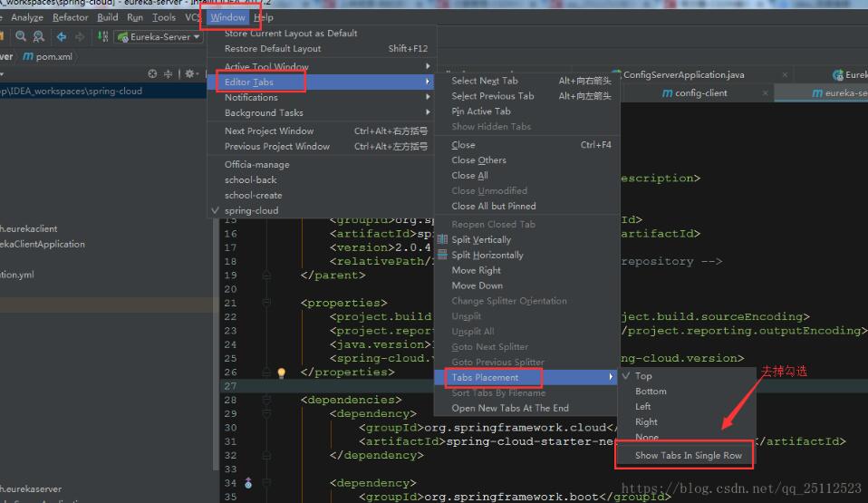
Task: Click the Split Horizontally icon in submenu
Action: [x=442, y=256]
